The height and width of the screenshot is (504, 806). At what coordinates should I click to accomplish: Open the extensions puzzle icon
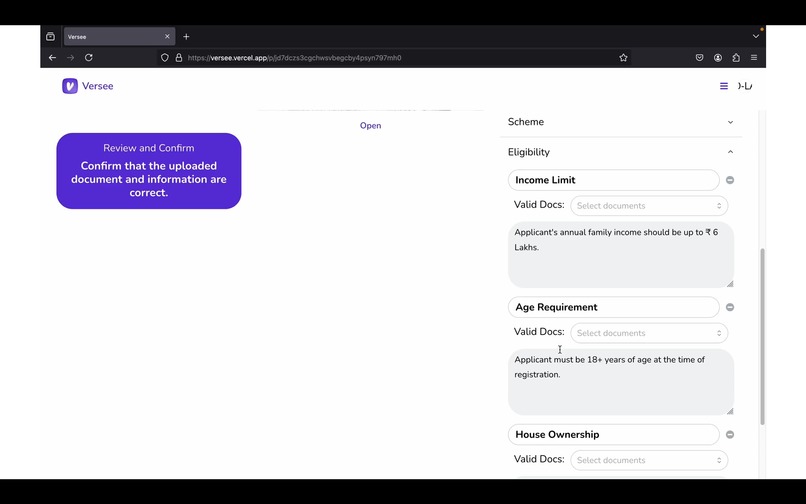736,58
